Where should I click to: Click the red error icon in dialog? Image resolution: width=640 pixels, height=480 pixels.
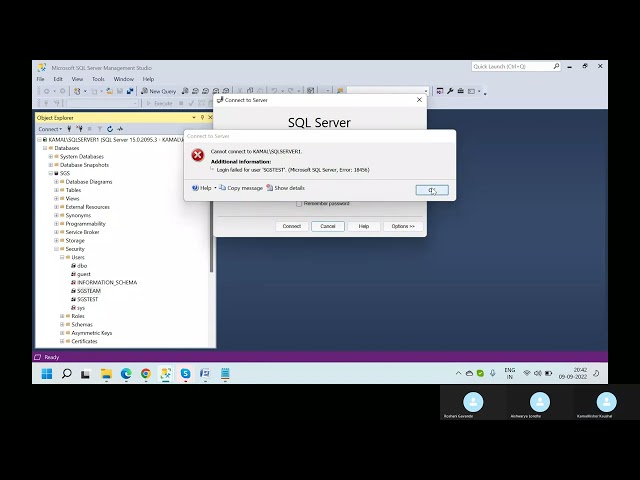pyautogui.click(x=198, y=155)
